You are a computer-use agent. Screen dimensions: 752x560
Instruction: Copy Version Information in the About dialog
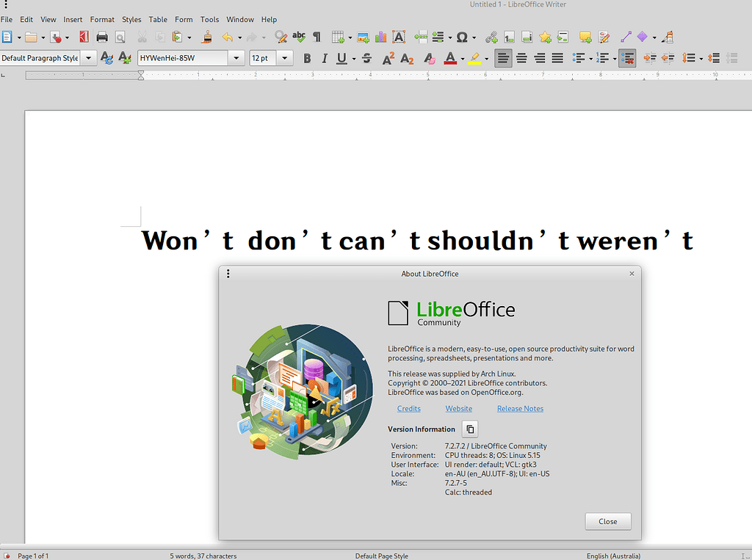pos(469,429)
